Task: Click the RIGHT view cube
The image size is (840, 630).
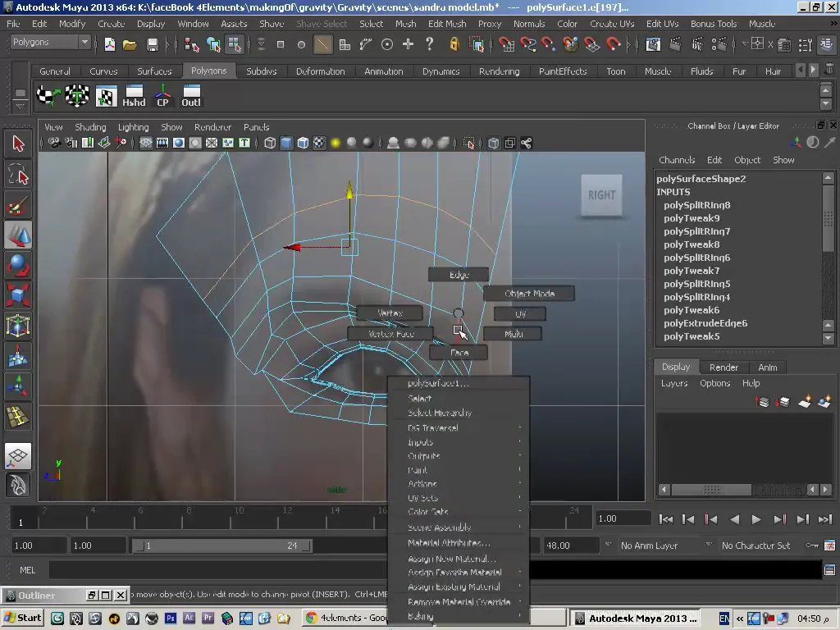Action: pyautogui.click(x=601, y=195)
